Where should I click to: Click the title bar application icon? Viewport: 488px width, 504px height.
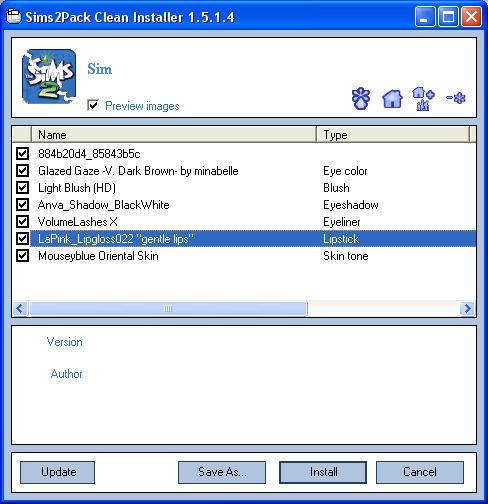tap(14, 17)
